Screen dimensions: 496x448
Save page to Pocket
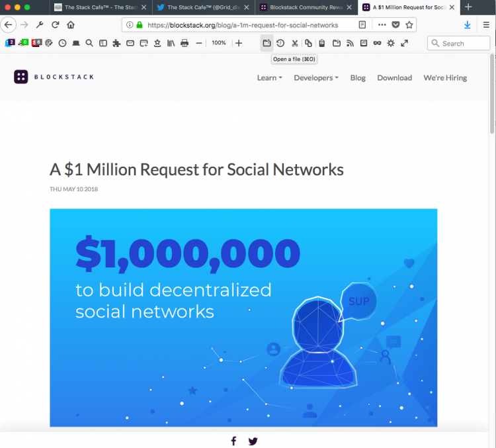click(395, 24)
